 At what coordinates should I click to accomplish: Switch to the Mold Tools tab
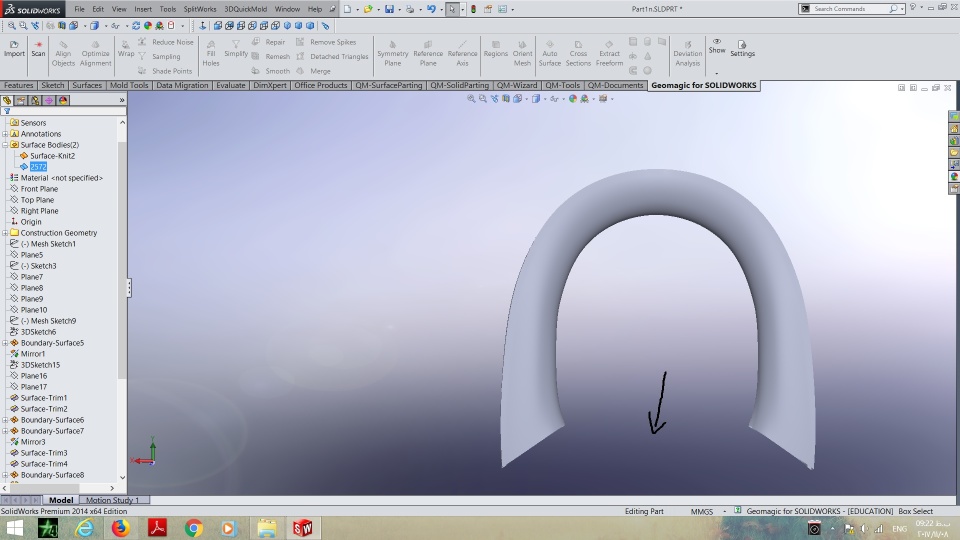click(129, 85)
